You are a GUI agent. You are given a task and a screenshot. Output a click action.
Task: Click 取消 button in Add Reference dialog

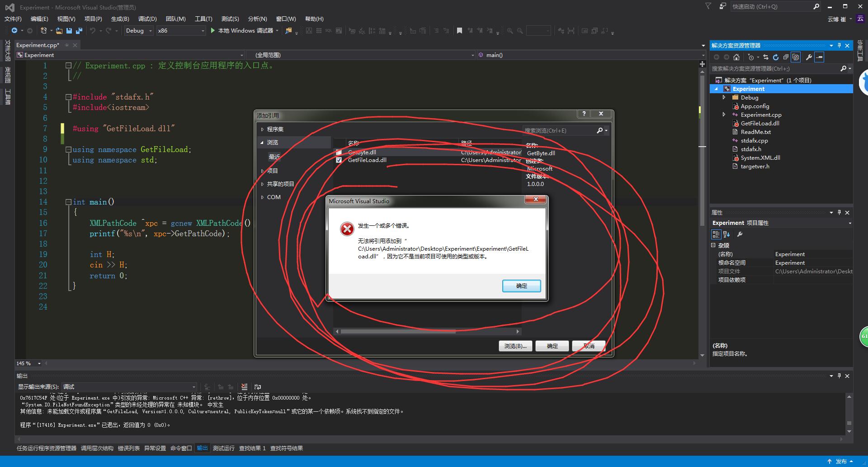point(589,346)
